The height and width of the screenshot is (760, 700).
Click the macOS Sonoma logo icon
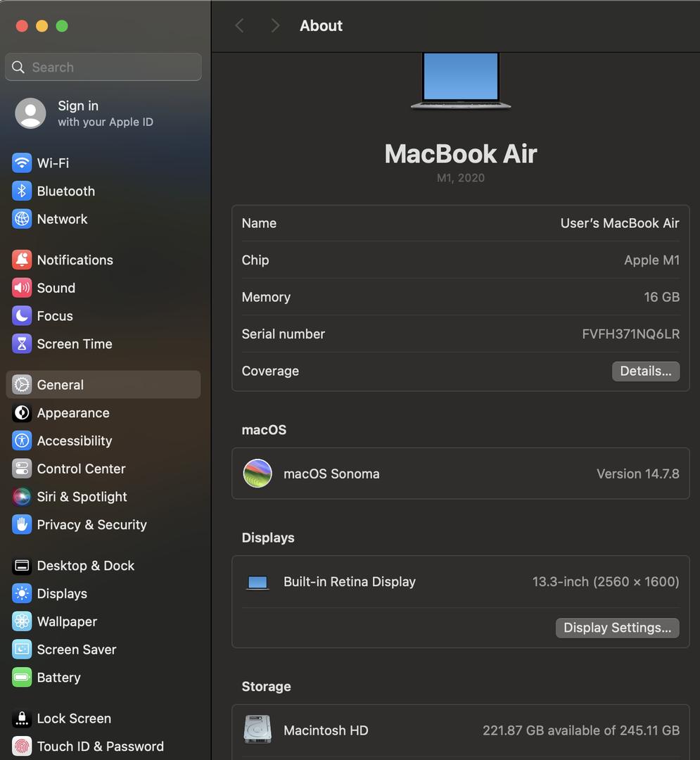pyautogui.click(x=257, y=474)
